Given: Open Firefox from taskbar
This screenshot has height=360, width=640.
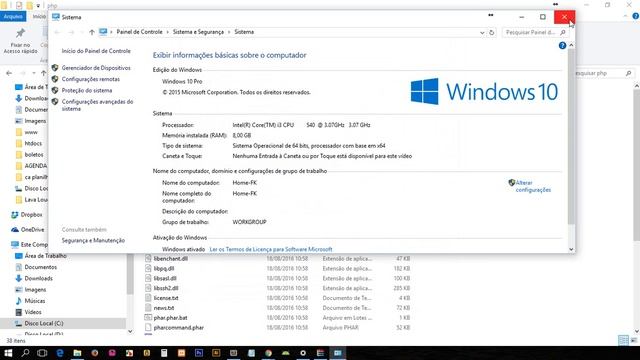Looking at the screenshot, I should click(95, 353).
